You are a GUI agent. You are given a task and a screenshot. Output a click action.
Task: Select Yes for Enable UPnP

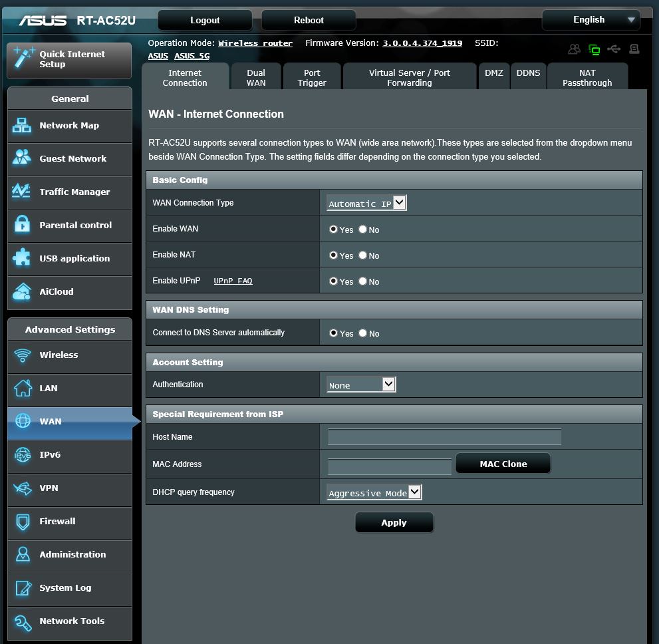(x=333, y=281)
